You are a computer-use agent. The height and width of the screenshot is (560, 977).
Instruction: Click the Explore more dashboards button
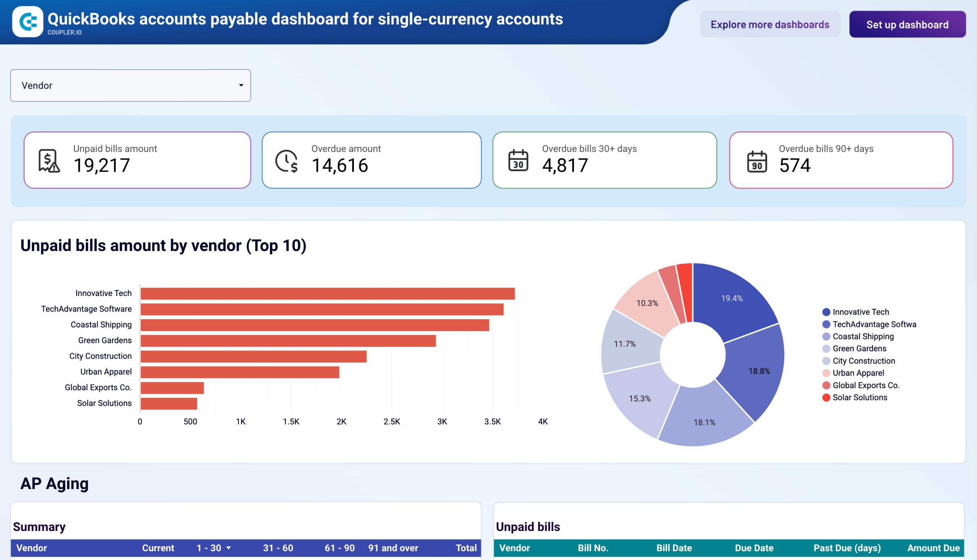tap(770, 24)
